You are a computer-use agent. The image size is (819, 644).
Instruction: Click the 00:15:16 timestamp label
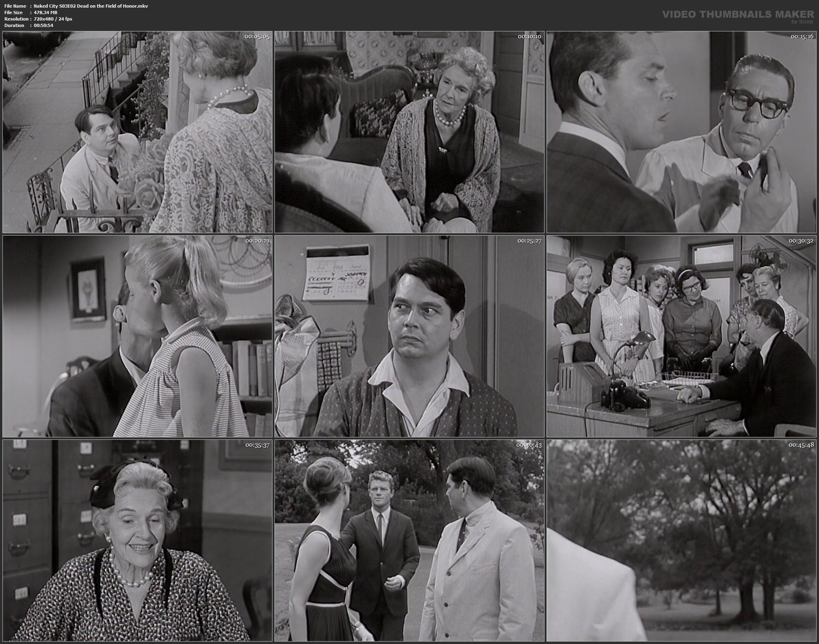coord(802,37)
